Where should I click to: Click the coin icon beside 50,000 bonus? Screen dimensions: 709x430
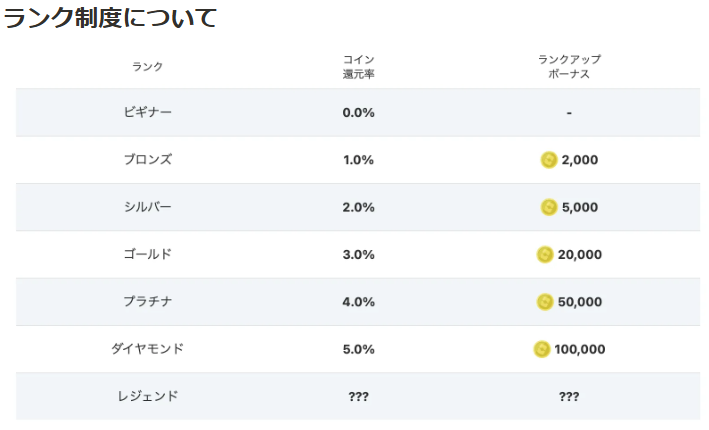(545, 302)
